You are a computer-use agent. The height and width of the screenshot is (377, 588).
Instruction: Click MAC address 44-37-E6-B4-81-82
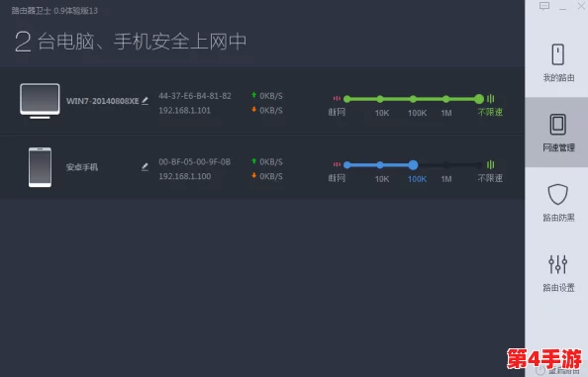tap(195, 96)
